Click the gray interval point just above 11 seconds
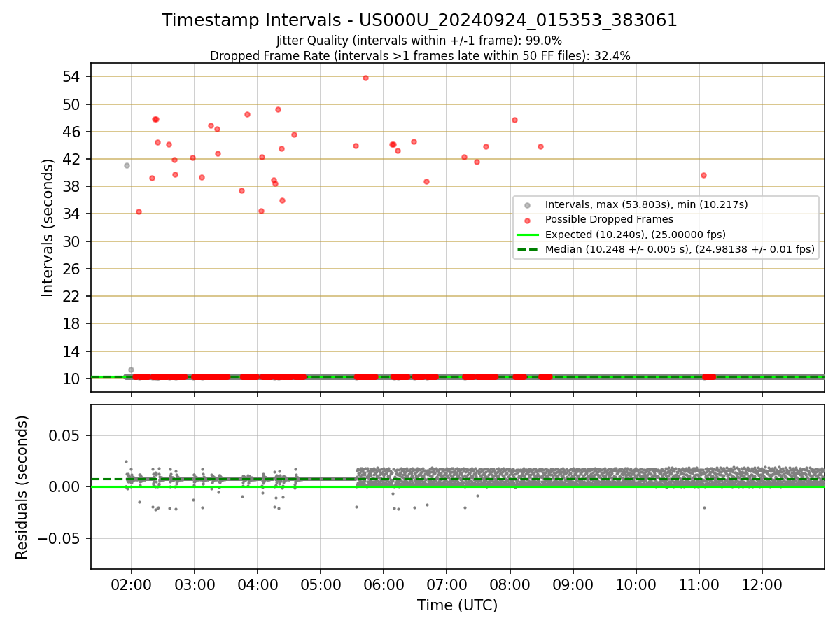The height and width of the screenshot is (630, 840). pyautogui.click(x=131, y=370)
